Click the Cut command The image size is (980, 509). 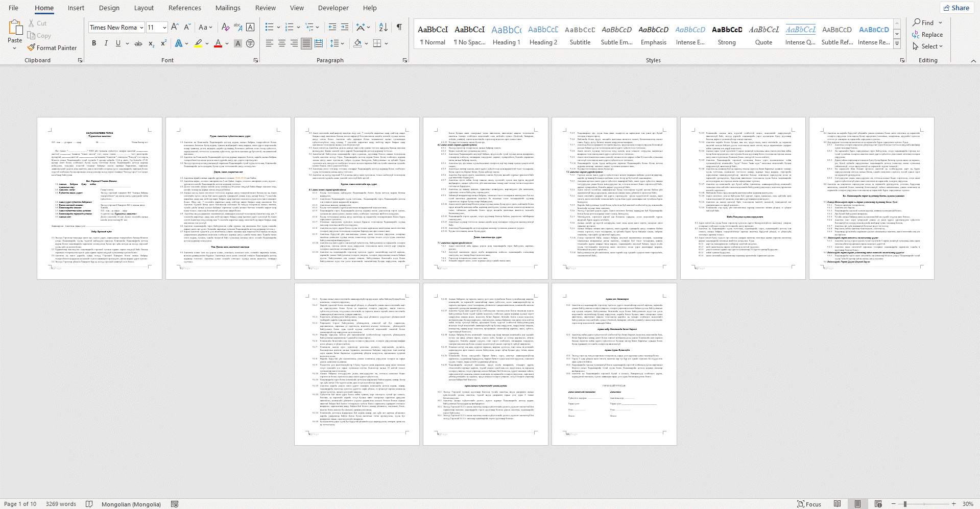(x=37, y=23)
